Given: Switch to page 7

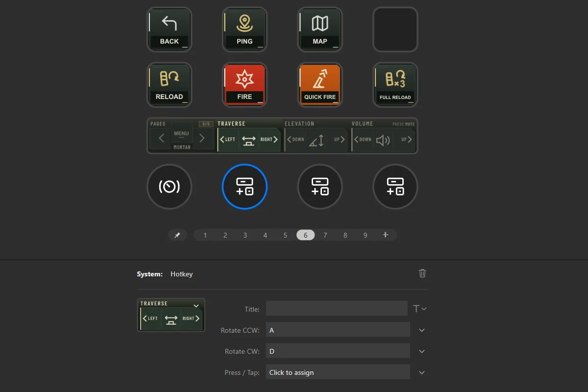Looking at the screenshot, I should 325,235.
